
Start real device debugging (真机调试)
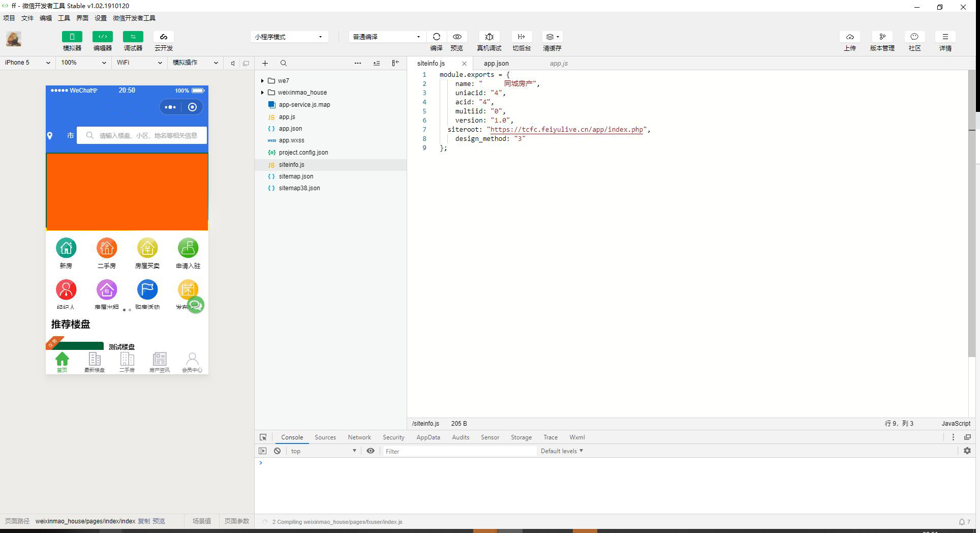(x=489, y=37)
